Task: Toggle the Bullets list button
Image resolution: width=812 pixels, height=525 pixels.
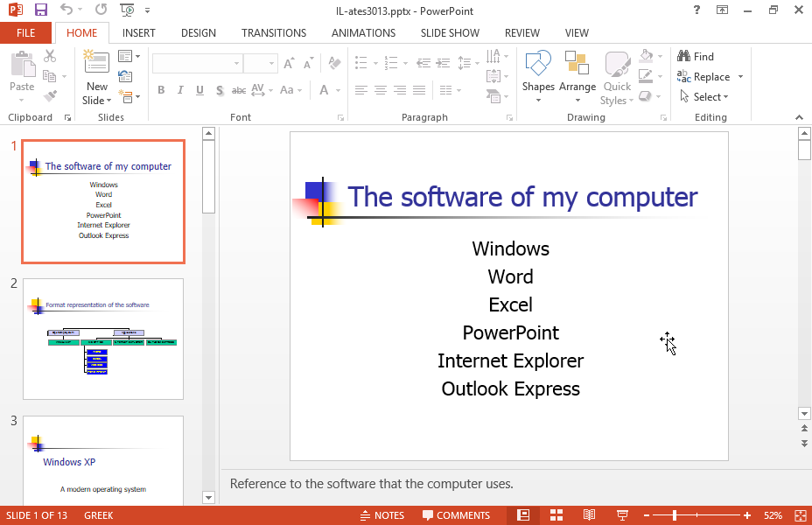Action: pyautogui.click(x=361, y=63)
